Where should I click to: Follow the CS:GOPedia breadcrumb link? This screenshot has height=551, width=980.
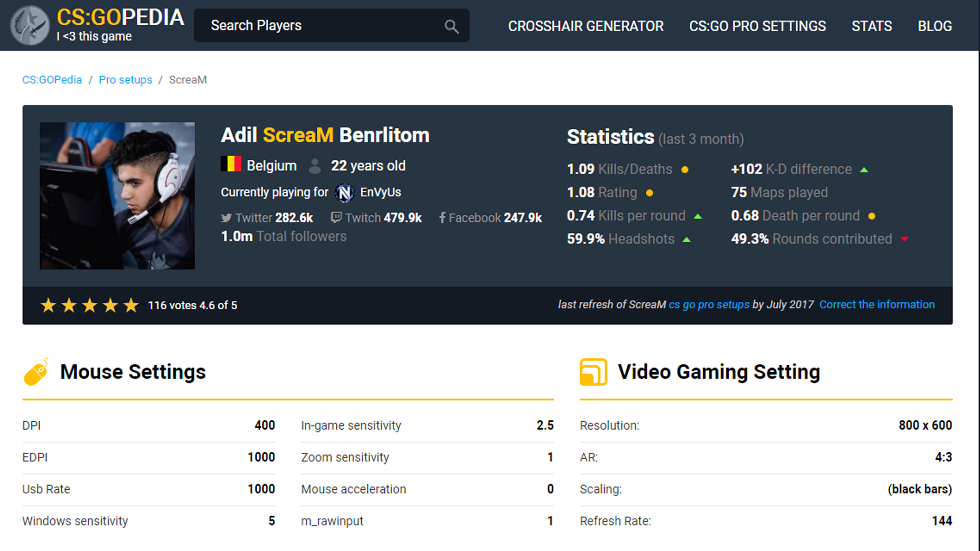(x=52, y=80)
